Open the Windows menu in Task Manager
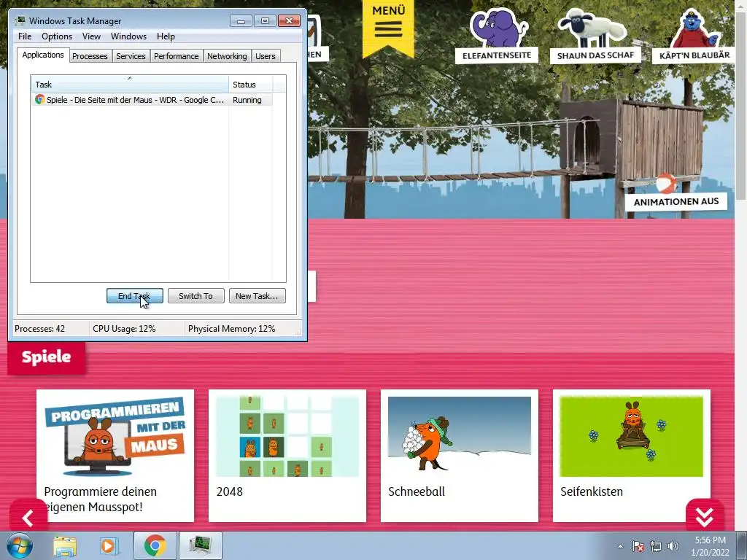747x560 pixels. click(128, 36)
